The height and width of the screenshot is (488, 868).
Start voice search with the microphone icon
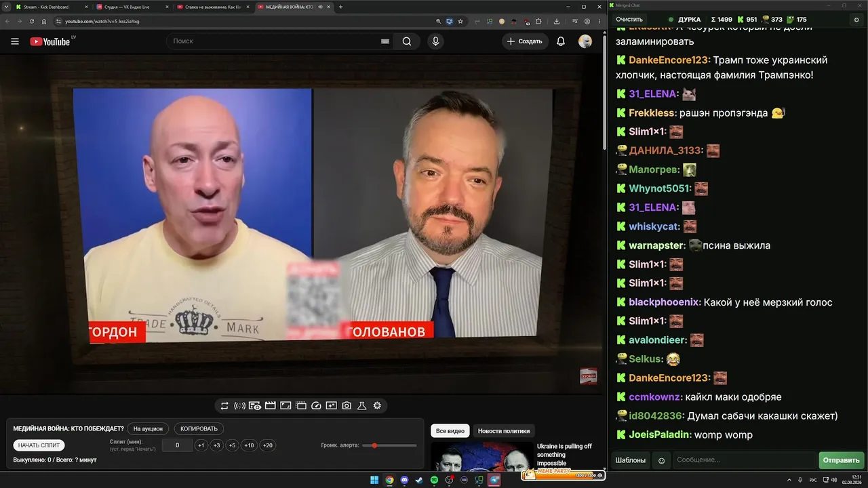click(x=435, y=41)
